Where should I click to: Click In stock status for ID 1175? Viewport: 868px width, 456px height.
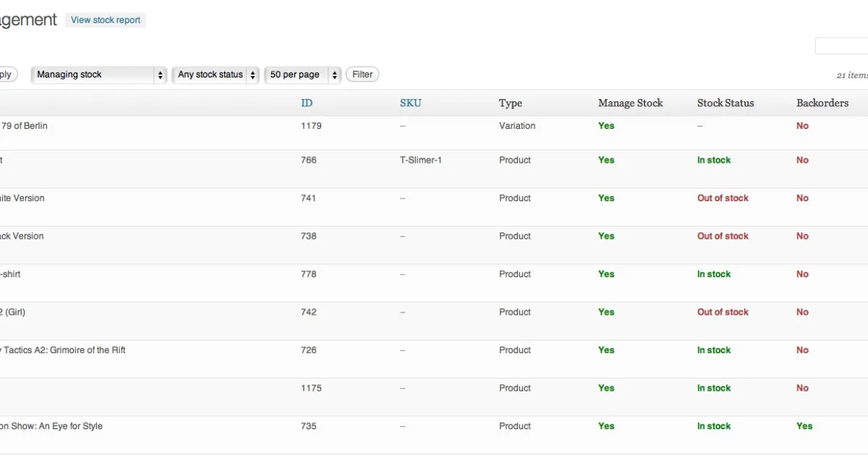[x=714, y=388]
